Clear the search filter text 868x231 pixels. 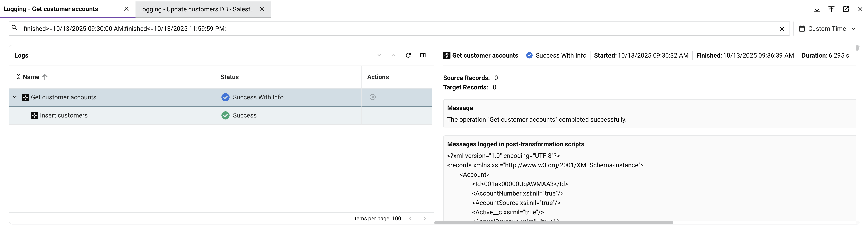pos(782,29)
